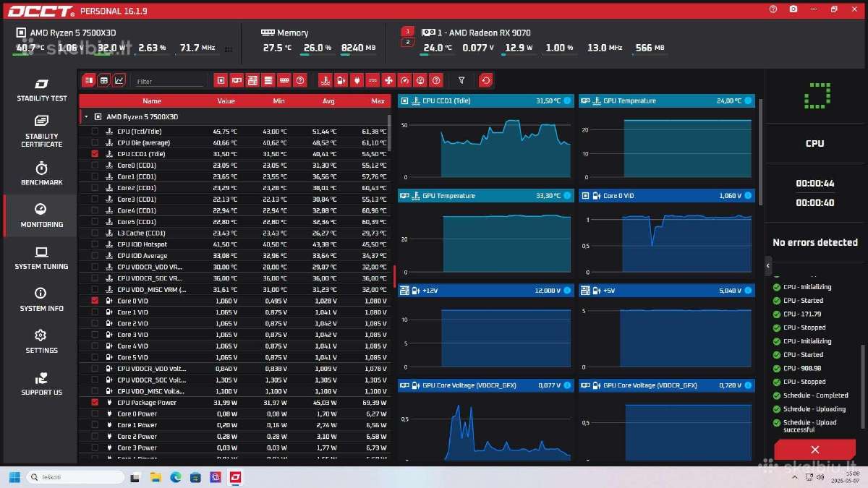Click into the Filter text field
The height and width of the screenshot is (488, 868).
pyautogui.click(x=169, y=82)
